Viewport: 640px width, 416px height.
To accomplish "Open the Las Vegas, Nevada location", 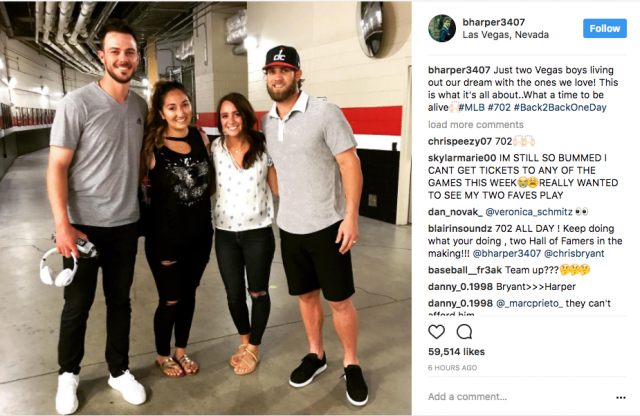I will tap(505, 35).
